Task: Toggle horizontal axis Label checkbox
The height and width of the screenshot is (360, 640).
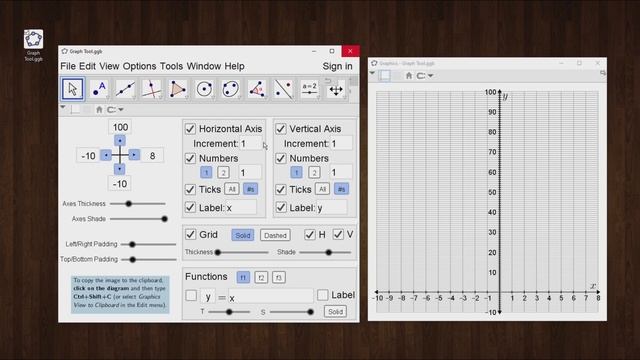Action: [190, 207]
